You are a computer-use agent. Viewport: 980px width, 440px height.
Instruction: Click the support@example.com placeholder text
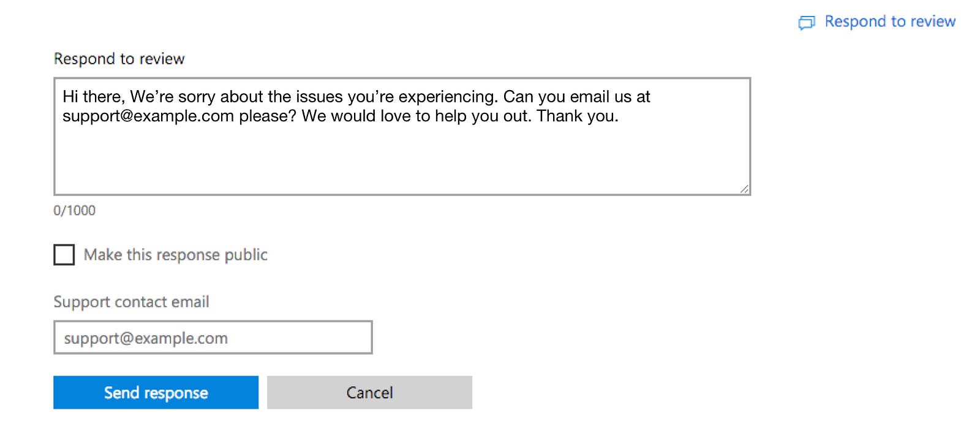pyautogui.click(x=146, y=338)
